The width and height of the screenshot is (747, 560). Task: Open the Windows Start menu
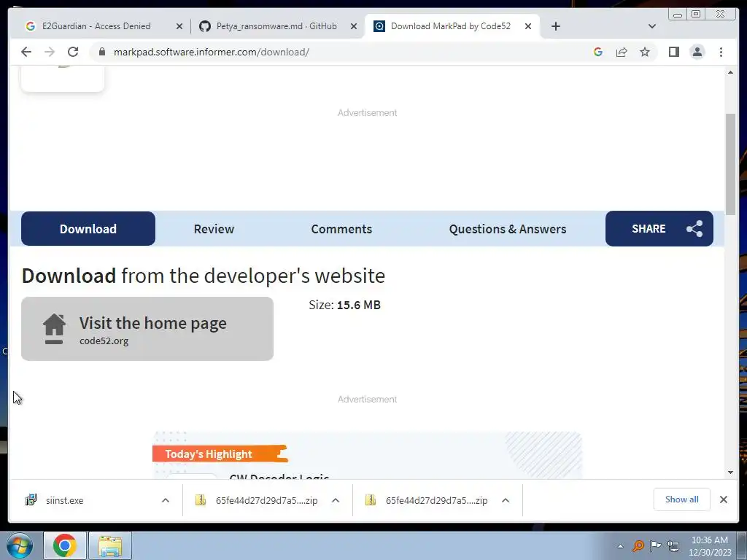click(x=20, y=545)
